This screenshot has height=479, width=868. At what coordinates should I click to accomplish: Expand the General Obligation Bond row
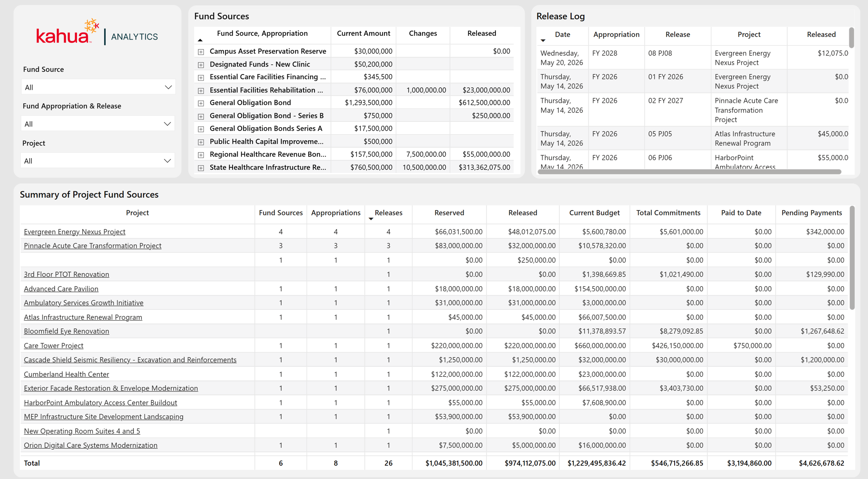[x=201, y=103]
